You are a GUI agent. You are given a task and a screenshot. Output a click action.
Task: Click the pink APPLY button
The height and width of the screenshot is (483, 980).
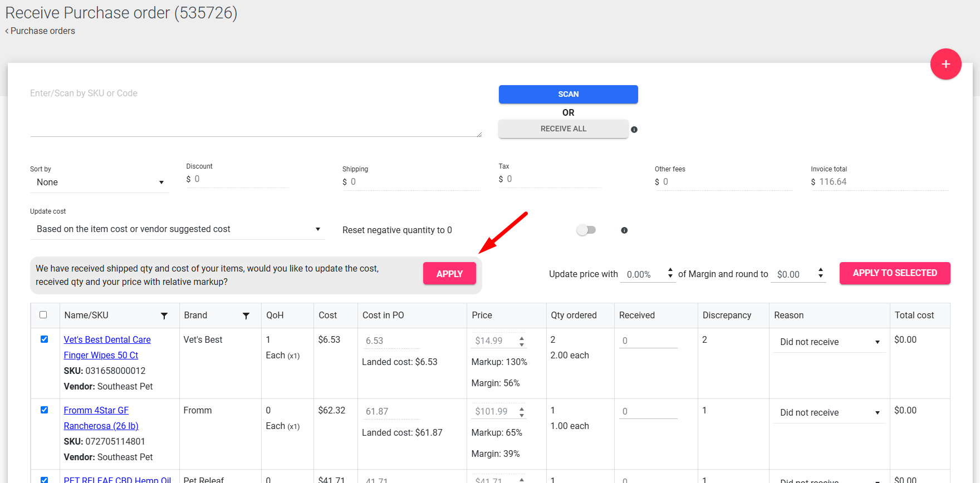tap(449, 274)
